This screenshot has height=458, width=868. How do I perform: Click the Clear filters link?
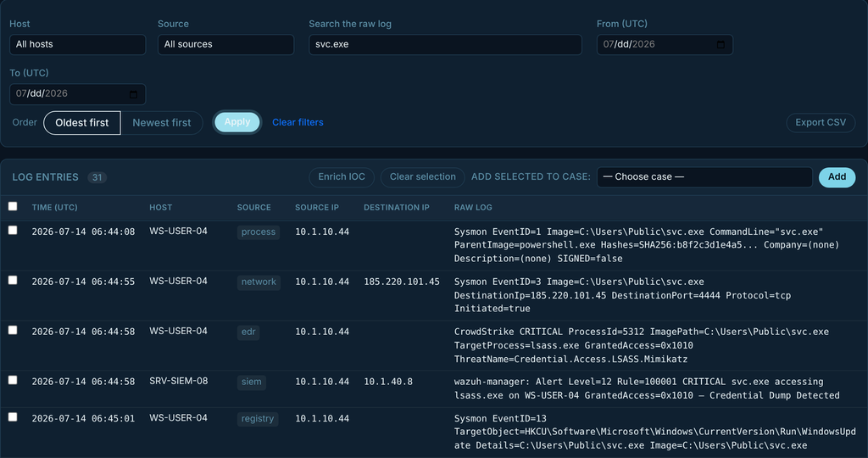tap(298, 122)
